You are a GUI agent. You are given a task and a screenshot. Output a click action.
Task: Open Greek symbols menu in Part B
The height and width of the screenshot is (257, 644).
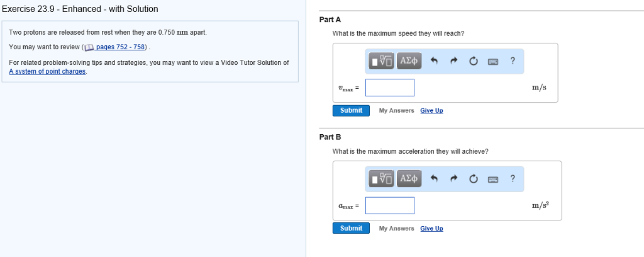point(408,179)
